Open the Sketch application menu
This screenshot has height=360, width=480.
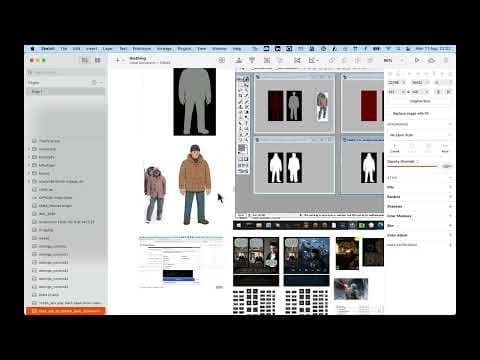click(48, 49)
